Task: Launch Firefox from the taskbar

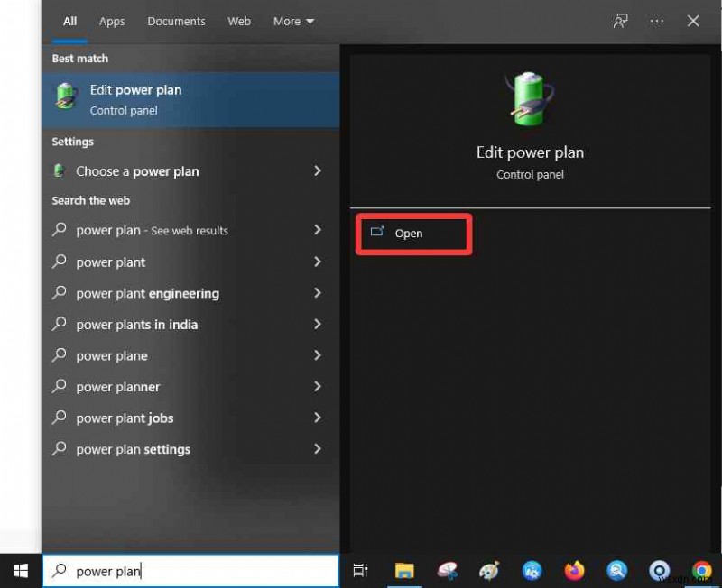Action: point(575,571)
